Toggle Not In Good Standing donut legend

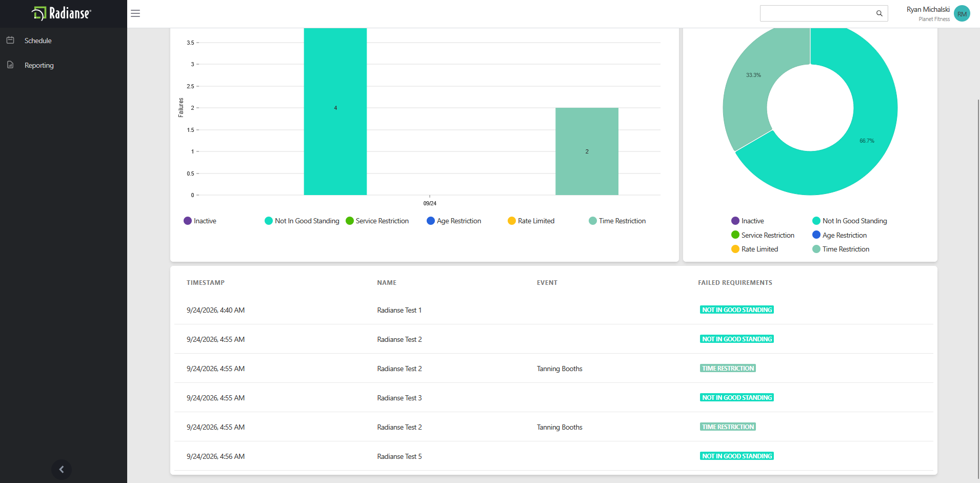[850, 221]
